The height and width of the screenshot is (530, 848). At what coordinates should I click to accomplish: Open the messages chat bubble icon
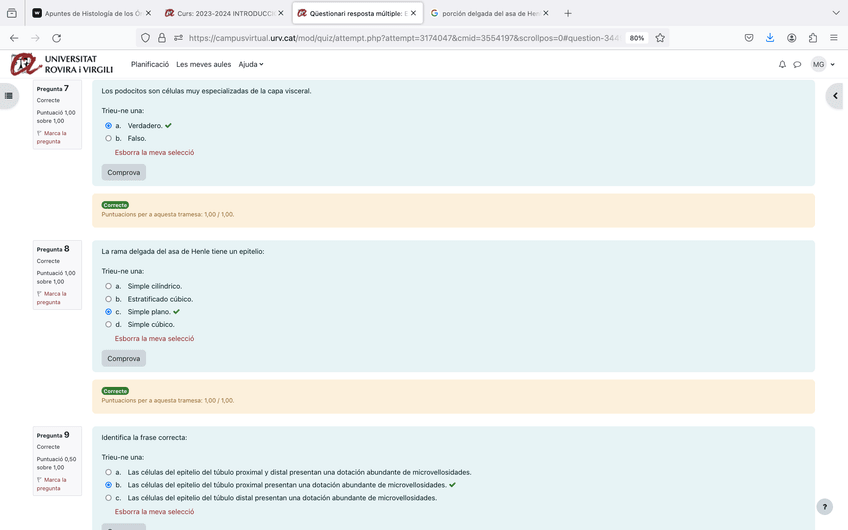(797, 65)
